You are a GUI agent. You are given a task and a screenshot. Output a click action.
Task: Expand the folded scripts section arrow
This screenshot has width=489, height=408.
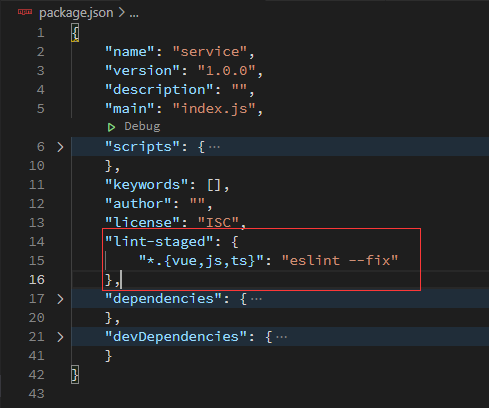click(60, 147)
